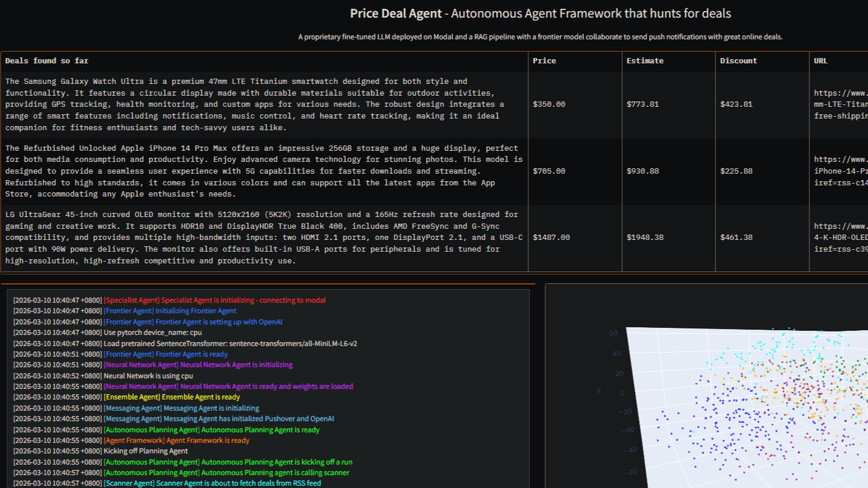Click the "Kicking off Planning Agent" log line
This screenshot has width=868, height=488.
coord(100,451)
